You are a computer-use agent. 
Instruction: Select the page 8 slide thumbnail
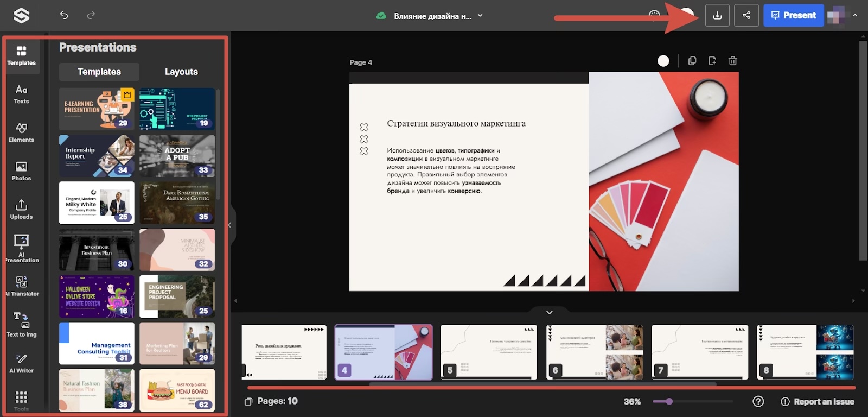[x=806, y=352]
